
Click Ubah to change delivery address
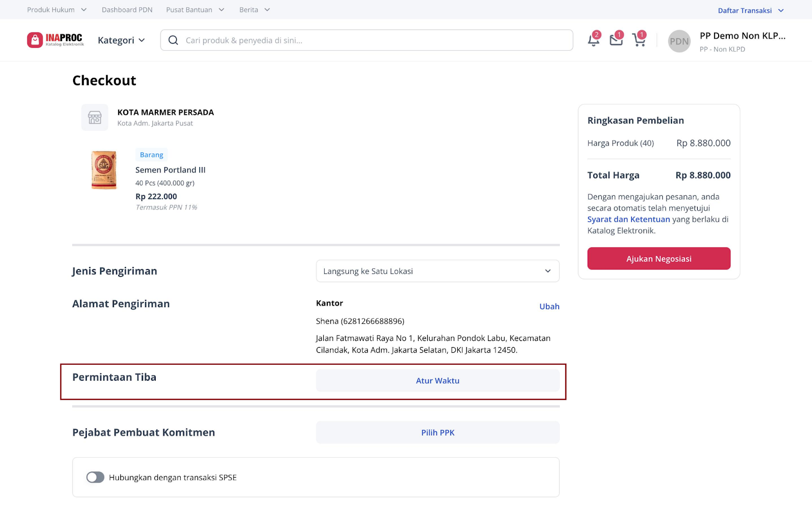pos(549,307)
